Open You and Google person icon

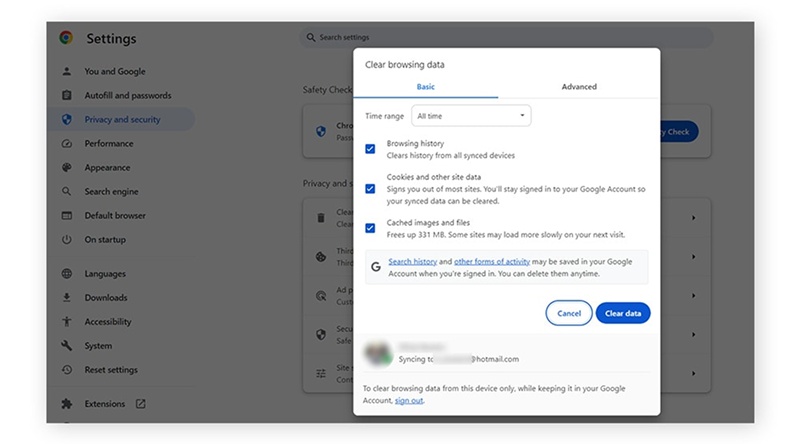[x=67, y=72]
